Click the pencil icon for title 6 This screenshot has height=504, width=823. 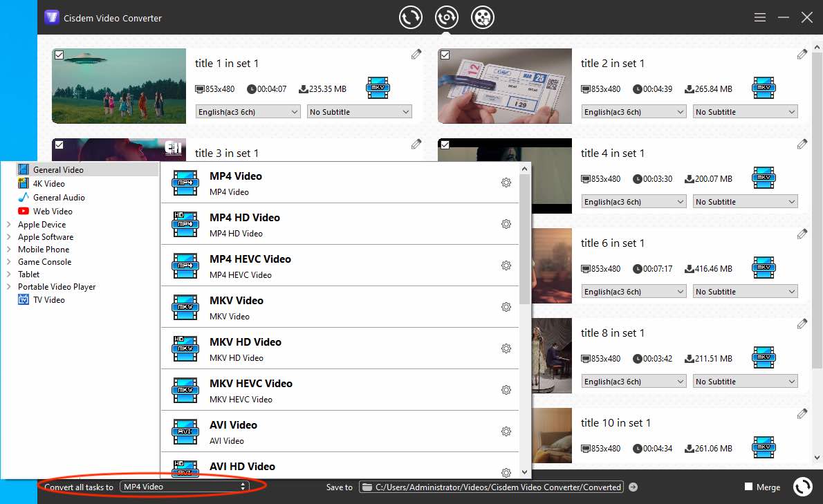(x=802, y=234)
